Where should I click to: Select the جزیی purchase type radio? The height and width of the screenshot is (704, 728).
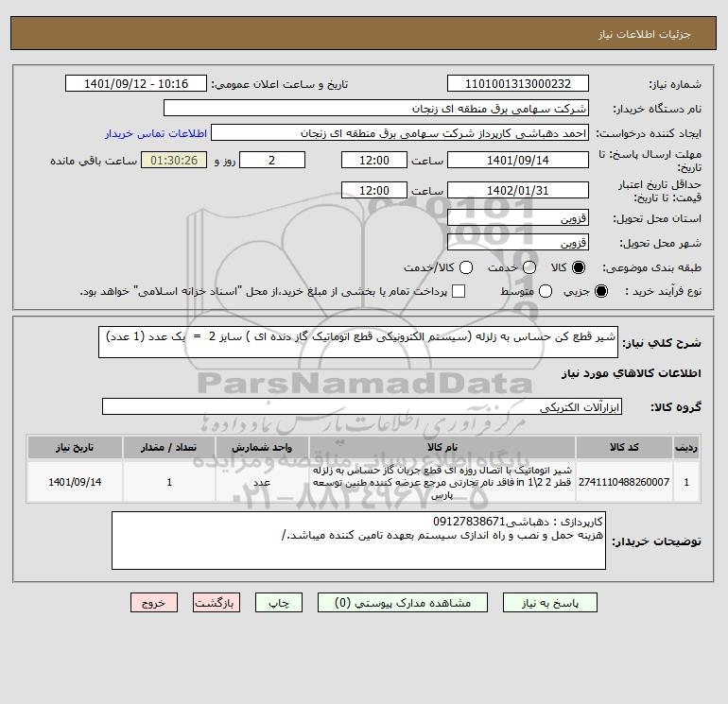click(601, 291)
